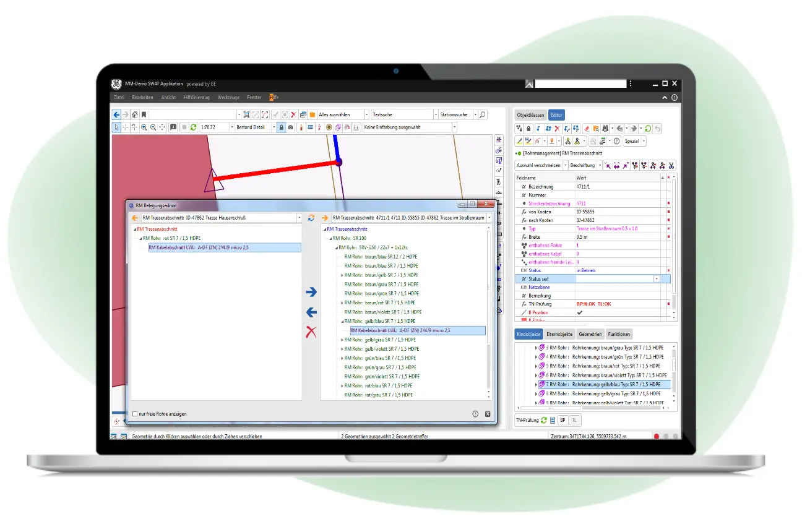Click the zoom in magnifier tool
The image size is (802, 532).
(x=144, y=127)
